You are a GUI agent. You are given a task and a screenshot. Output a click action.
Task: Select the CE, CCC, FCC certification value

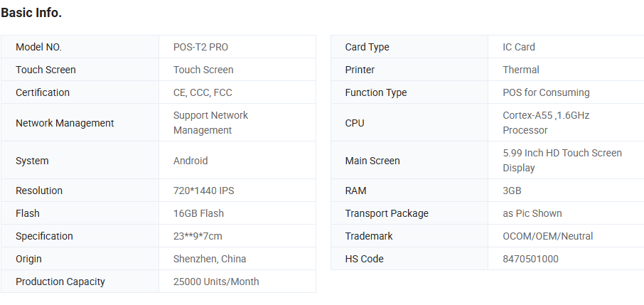click(203, 92)
